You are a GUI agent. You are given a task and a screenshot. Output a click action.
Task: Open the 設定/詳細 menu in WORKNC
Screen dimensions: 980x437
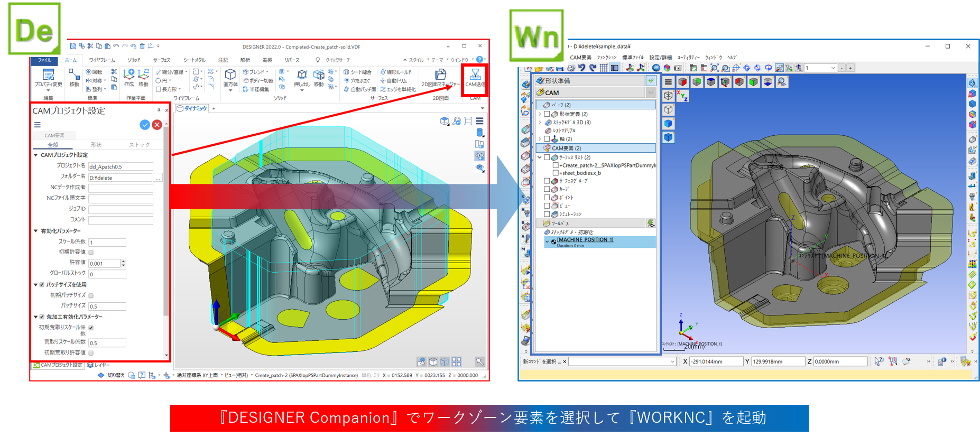coord(660,58)
